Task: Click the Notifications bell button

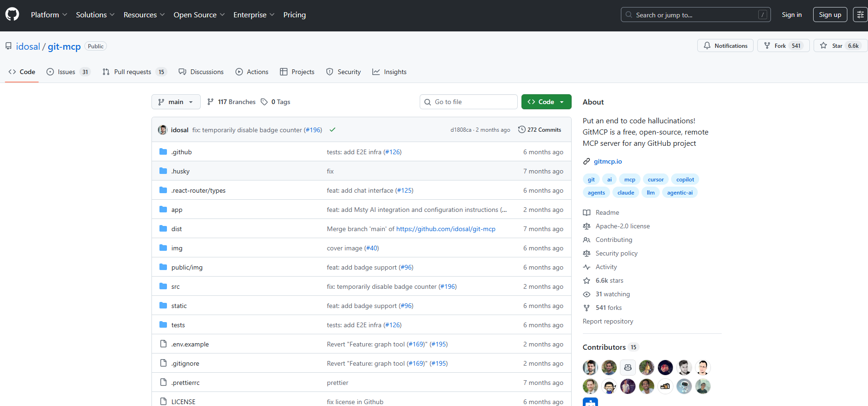Action: click(725, 45)
